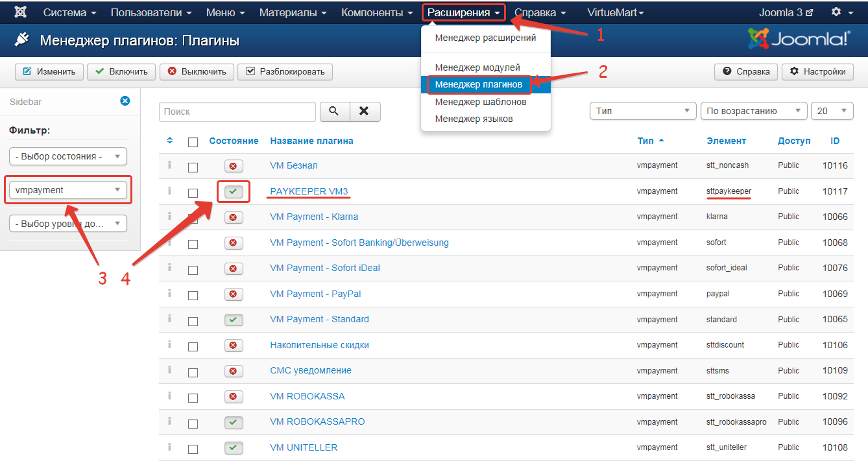868x461 pixels.
Task: Close the Sidebar with blue X icon
Action: [125, 101]
